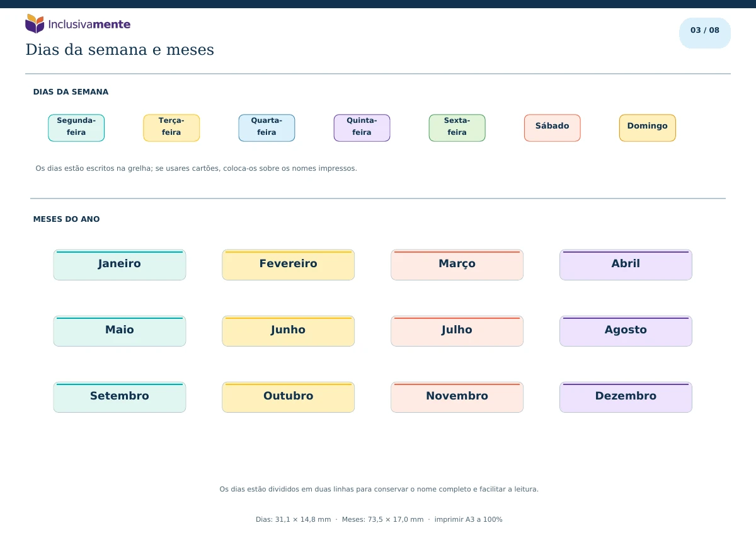Choose the Quarta-feira day card
This screenshot has height=535, width=756.
pos(266,128)
